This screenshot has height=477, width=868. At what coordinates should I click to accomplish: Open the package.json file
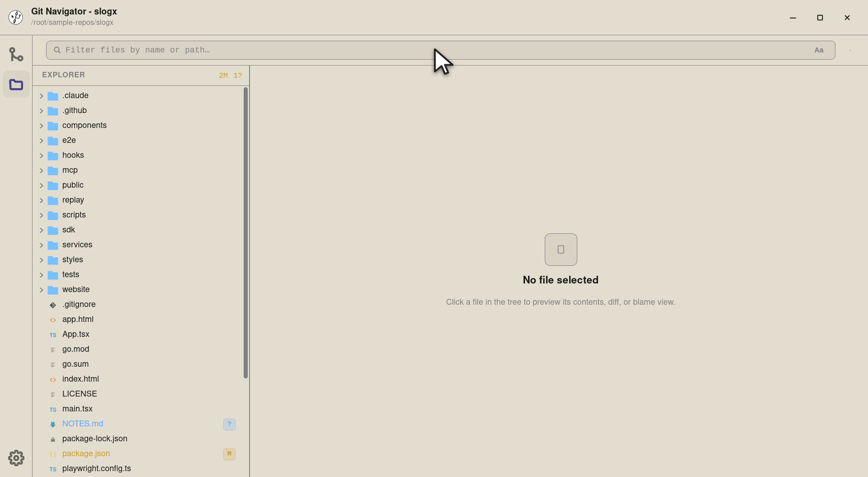coord(86,453)
